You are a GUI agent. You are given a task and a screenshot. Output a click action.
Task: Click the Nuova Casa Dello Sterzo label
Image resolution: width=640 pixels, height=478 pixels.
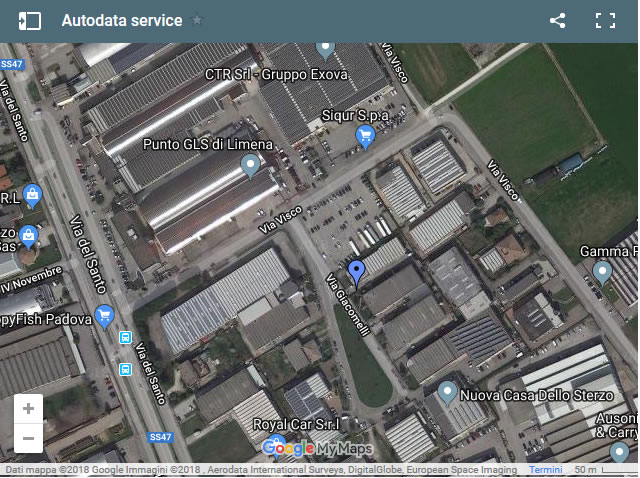coord(537,395)
